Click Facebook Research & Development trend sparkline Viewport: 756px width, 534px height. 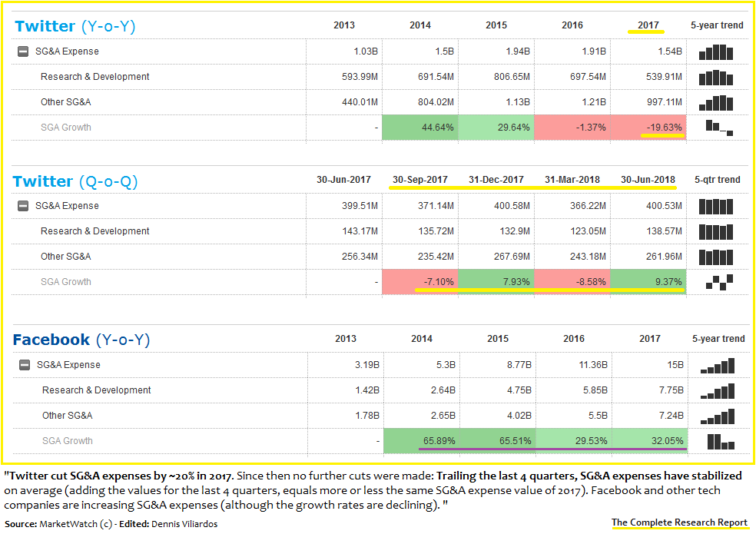pyautogui.click(x=718, y=391)
